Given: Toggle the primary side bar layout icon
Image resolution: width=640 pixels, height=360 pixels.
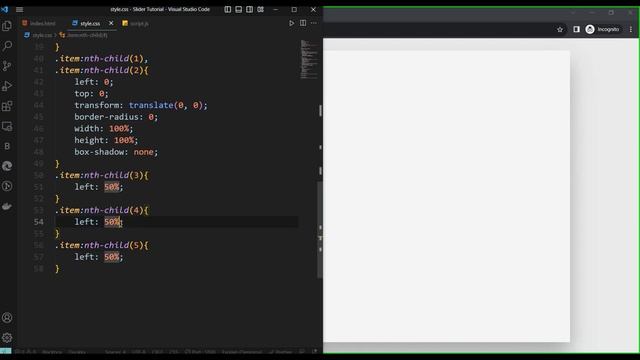Looking at the screenshot, I should click(x=228, y=9).
